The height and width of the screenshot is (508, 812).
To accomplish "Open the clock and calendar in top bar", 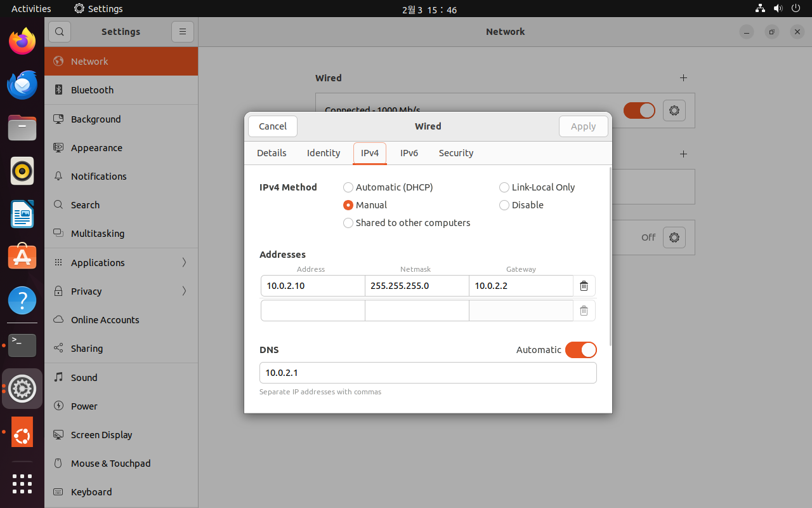I will coord(429,10).
